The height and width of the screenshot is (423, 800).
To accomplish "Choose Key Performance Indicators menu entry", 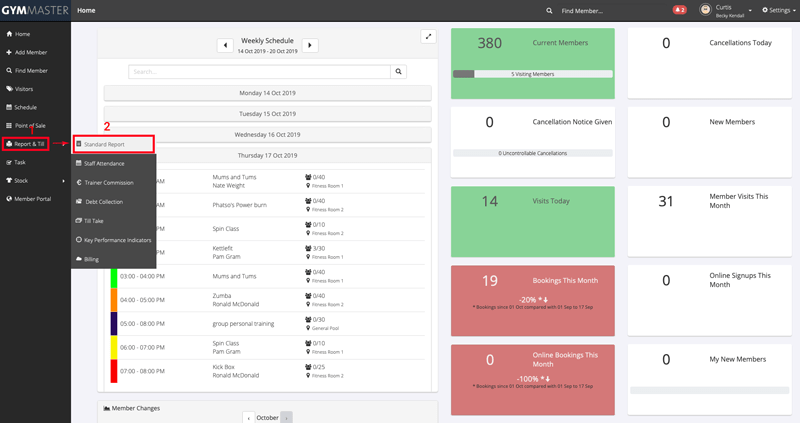I will (117, 240).
